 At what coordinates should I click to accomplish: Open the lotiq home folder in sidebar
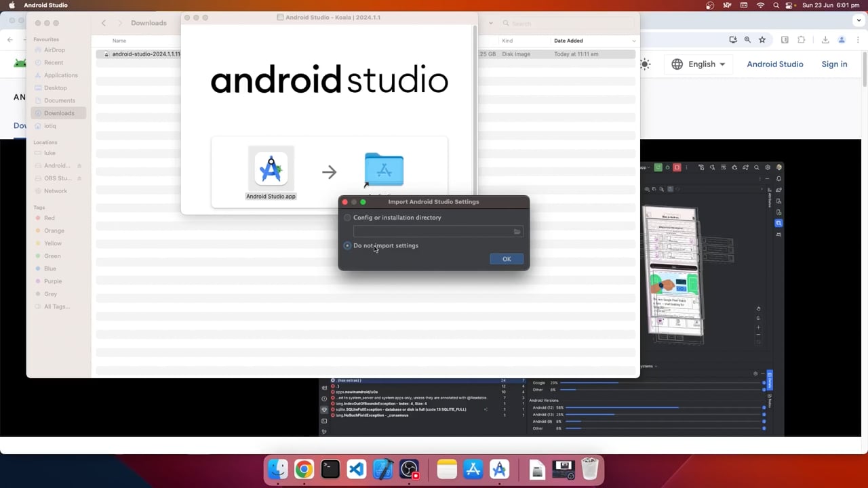pyautogui.click(x=50, y=125)
